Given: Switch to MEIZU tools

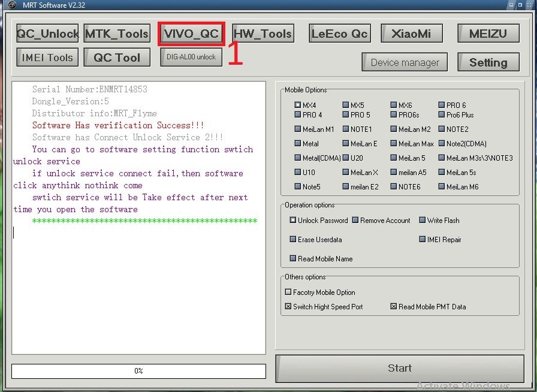Looking at the screenshot, I should pos(488,33).
